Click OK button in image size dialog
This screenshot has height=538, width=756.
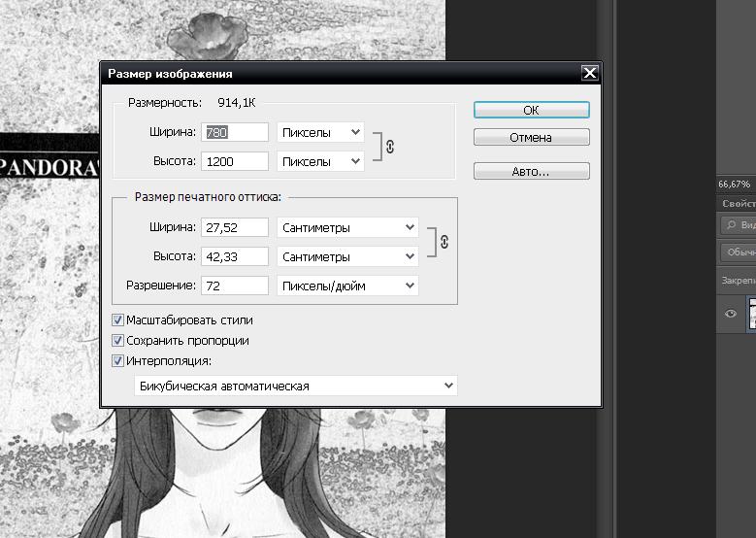[x=531, y=110]
